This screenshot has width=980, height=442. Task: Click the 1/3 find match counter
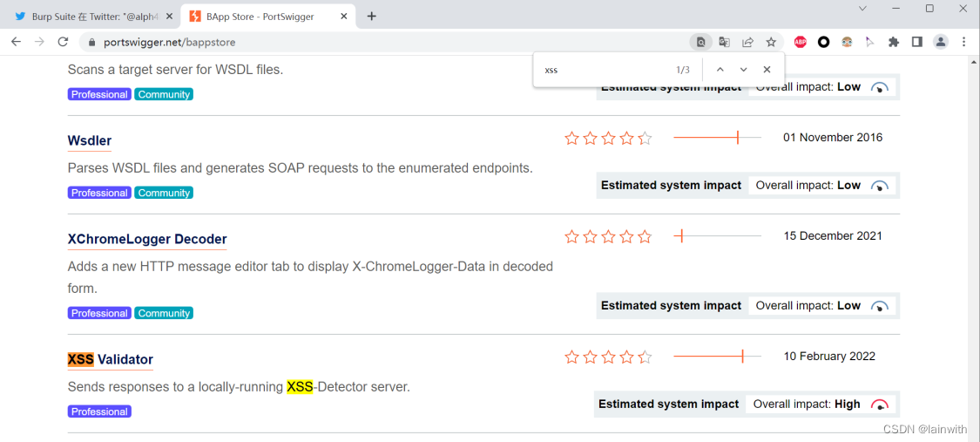coord(683,70)
